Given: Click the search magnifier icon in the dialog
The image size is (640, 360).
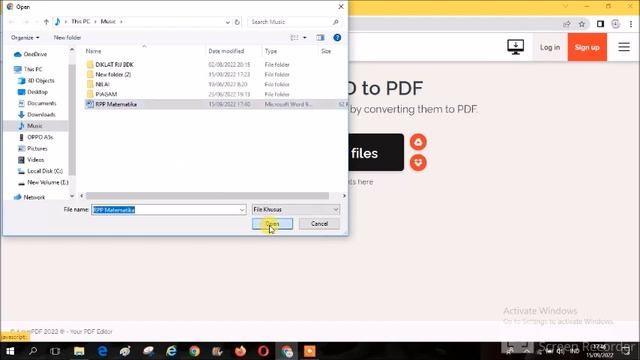Looking at the screenshot, I should tap(336, 22).
